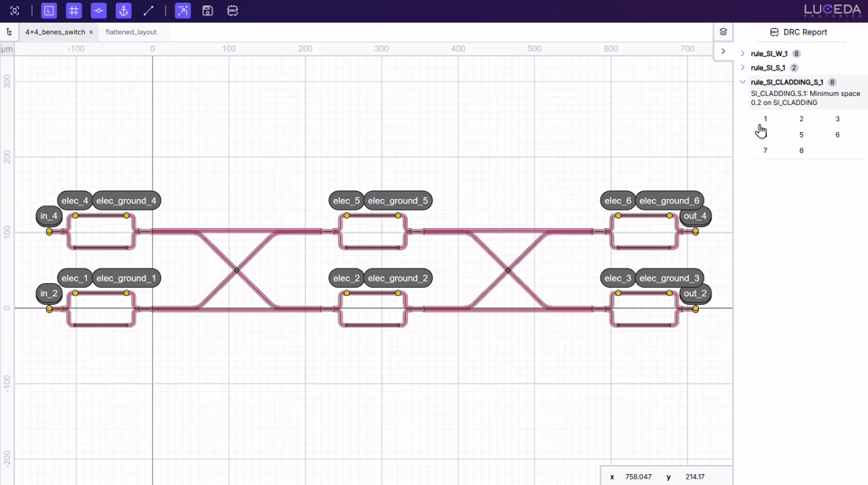Select the ruler measure line tool
This screenshot has height=485, width=868.
[148, 11]
